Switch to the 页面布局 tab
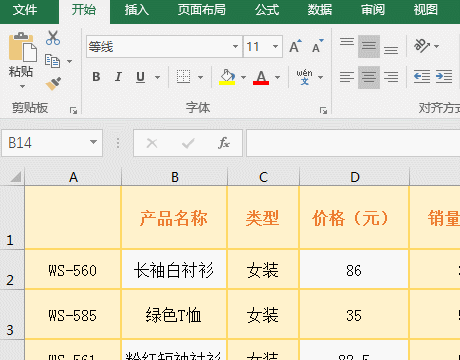This screenshot has height=360, width=460. pyautogui.click(x=201, y=10)
